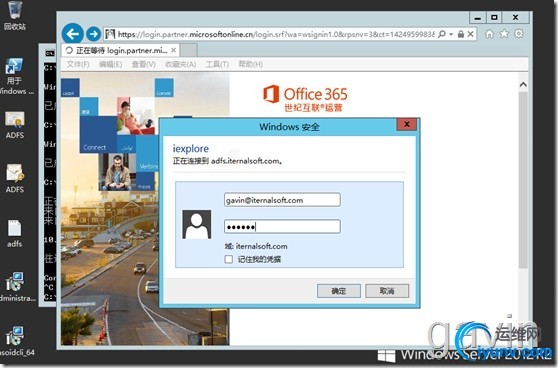Click the Office 365 logo
Image resolution: width=558 pixels, height=368 pixels.
[305, 94]
